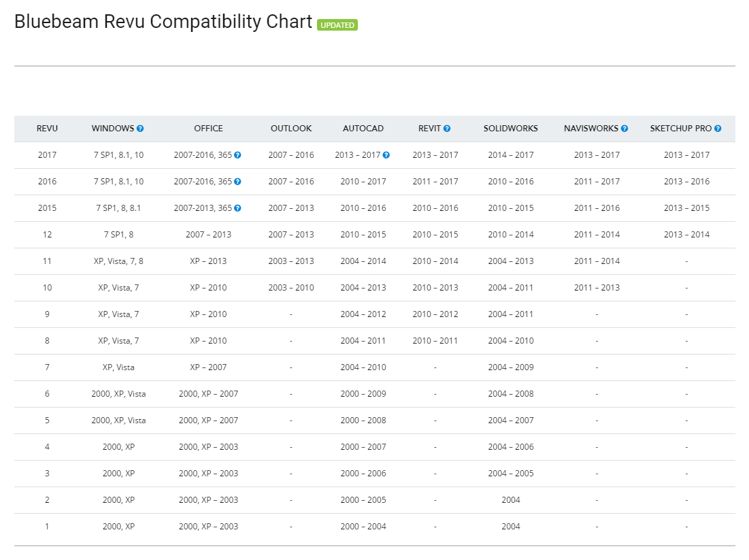Select Revu version 1 cell
Viewport: 749px width, 560px height.
coord(47,527)
